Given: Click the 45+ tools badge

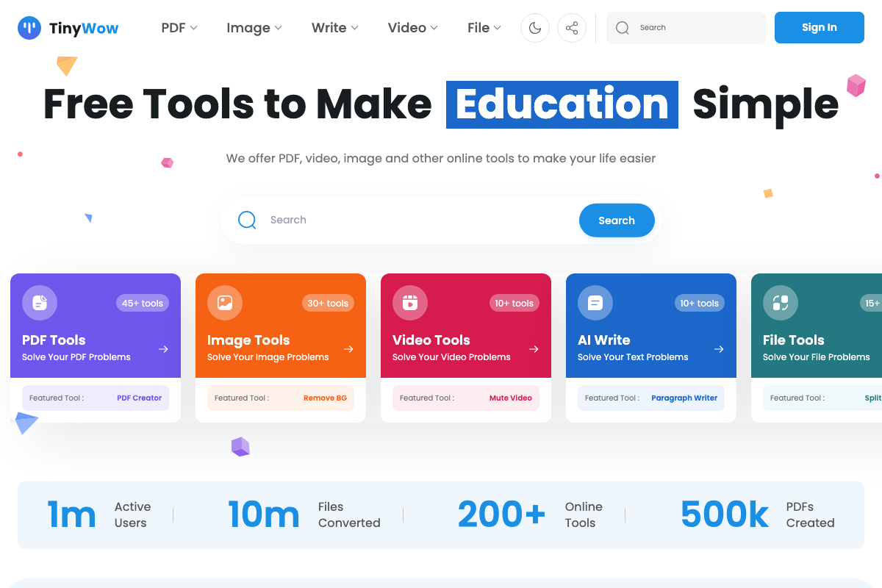Looking at the screenshot, I should click(143, 303).
